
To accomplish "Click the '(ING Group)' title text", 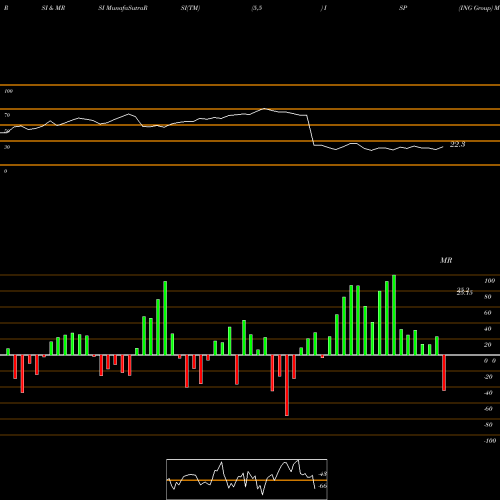I will [476, 8].
